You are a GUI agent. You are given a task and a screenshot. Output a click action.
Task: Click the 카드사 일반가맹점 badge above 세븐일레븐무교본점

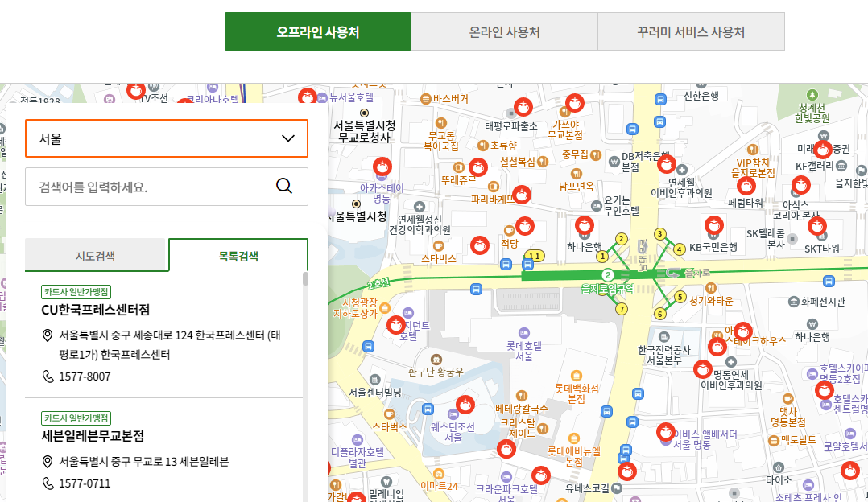coord(76,418)
